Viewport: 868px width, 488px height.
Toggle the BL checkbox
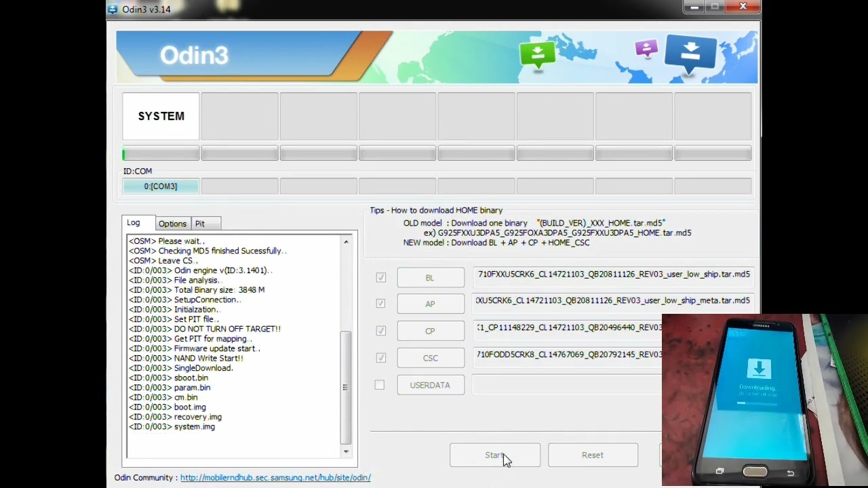380,277
